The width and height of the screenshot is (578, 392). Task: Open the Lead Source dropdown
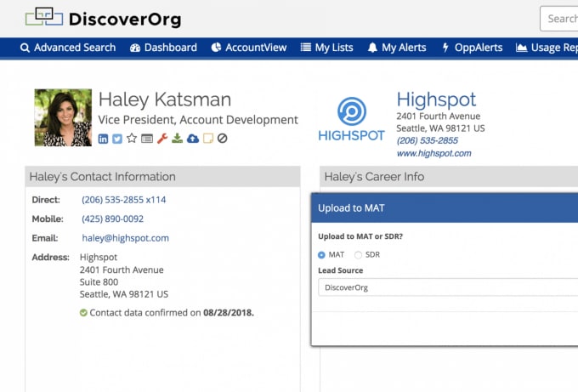coord(448,287)
